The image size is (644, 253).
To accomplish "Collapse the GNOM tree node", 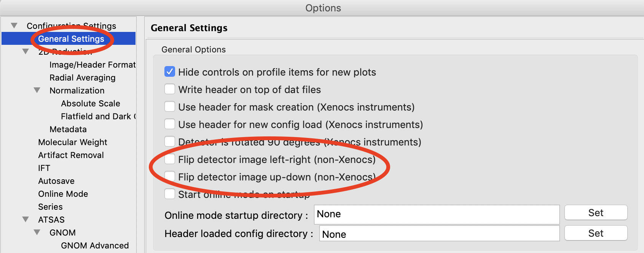I will (37, 232).
